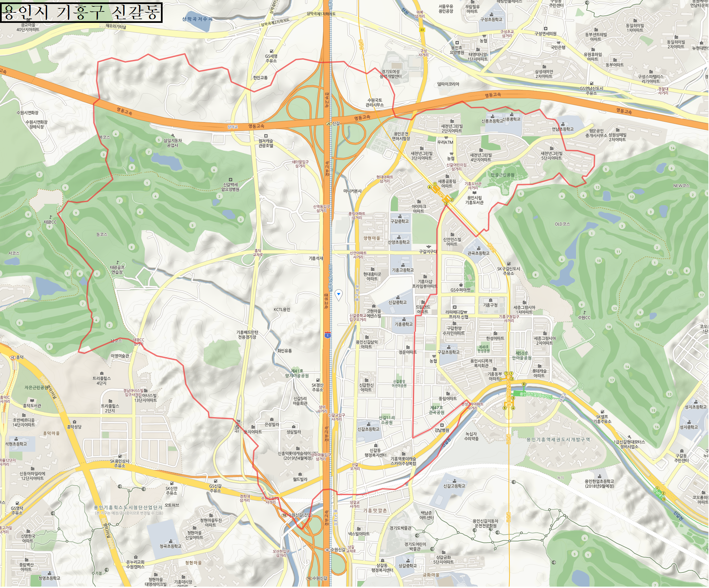Open the 기흥구청 district office label
This screenshot has width=709, height=588.
click(491, 306)
